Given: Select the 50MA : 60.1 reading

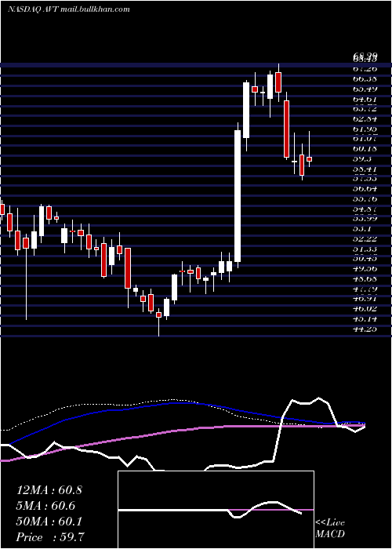Looking at the screenshot, I should click(x=49, y=522).
